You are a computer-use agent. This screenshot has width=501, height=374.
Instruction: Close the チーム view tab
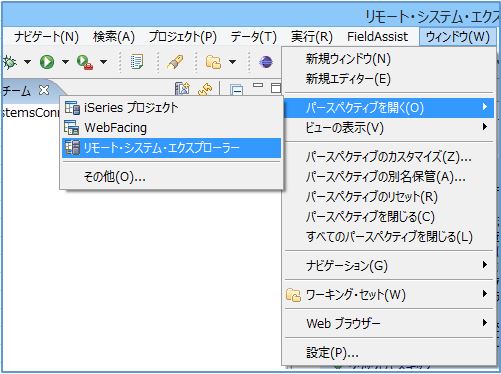click(44, 90)
